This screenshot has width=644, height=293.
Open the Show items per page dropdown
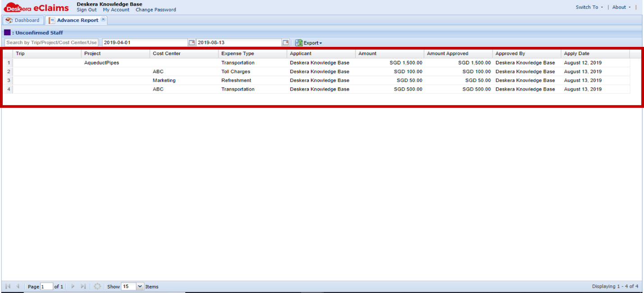pos(140,286)
